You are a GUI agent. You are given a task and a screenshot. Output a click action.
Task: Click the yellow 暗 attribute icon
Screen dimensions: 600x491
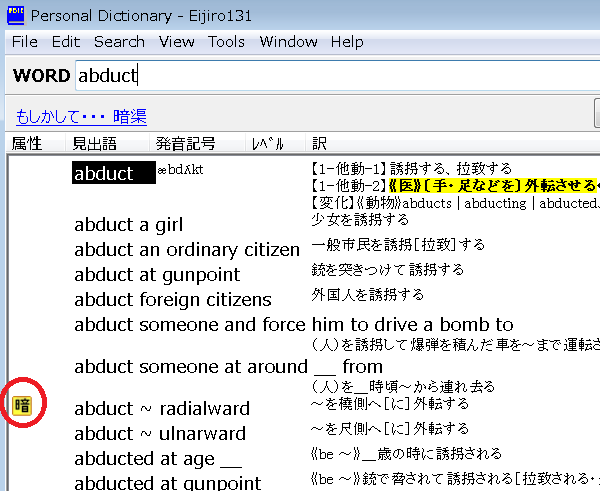(22, 406)
